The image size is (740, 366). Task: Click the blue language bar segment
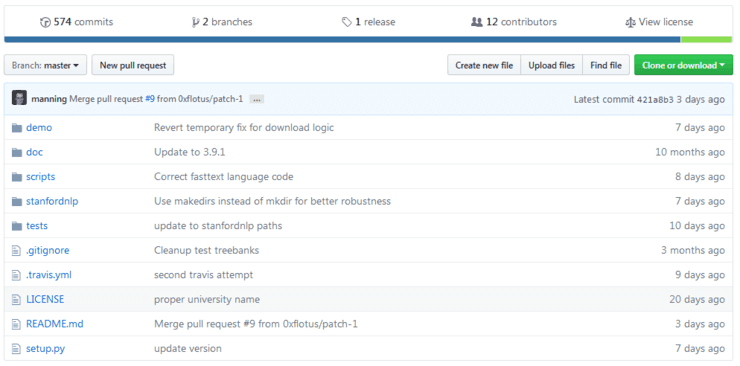coord(342,40)
